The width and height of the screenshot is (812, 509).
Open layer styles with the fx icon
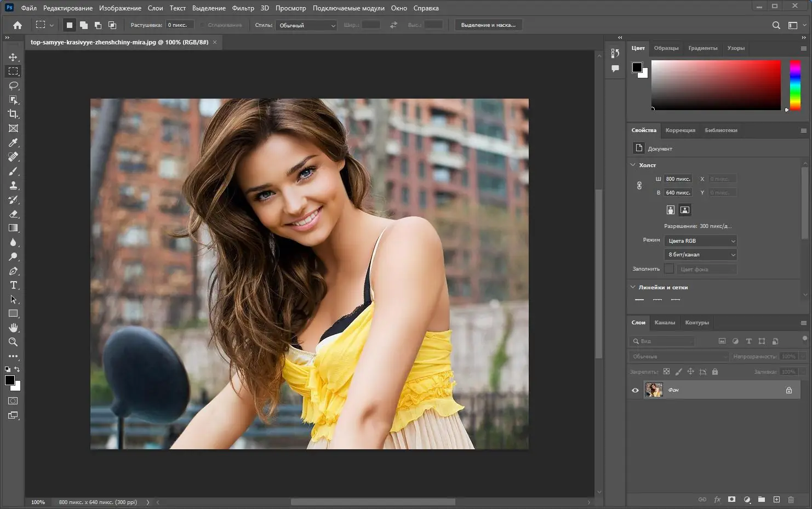click(717, 499)
